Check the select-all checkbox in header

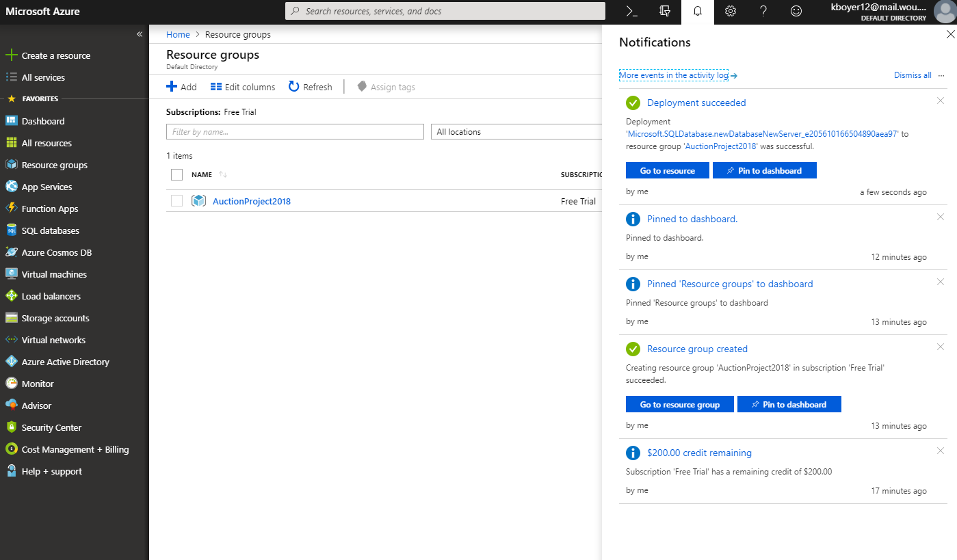point(176,174)
